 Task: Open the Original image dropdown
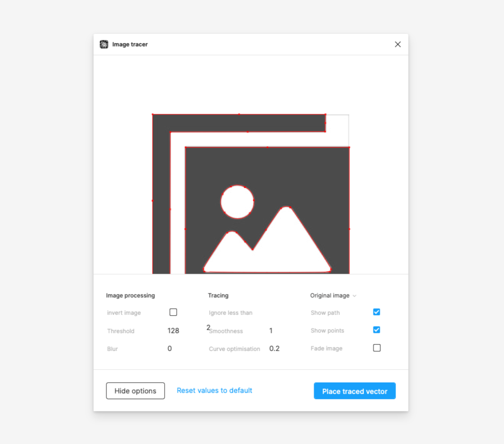pos(333,296)
